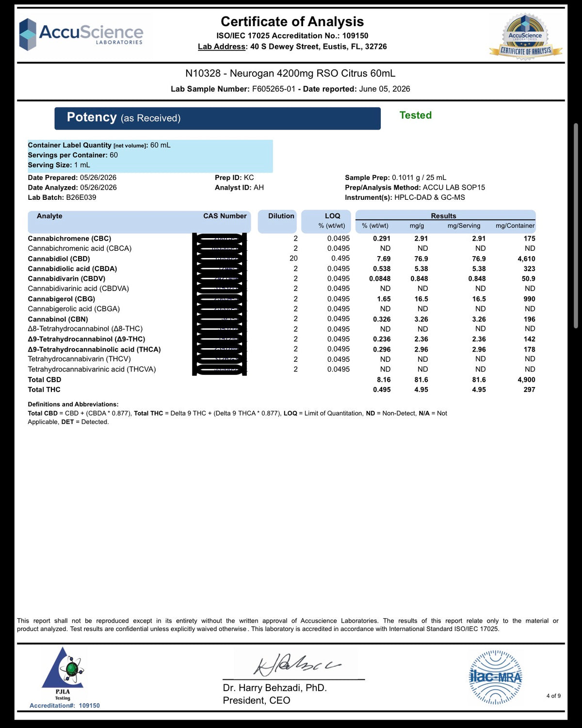Click Cannabigerol (CBG) row label
Viewport: 582px width, 728px height.
coord(61,299)
